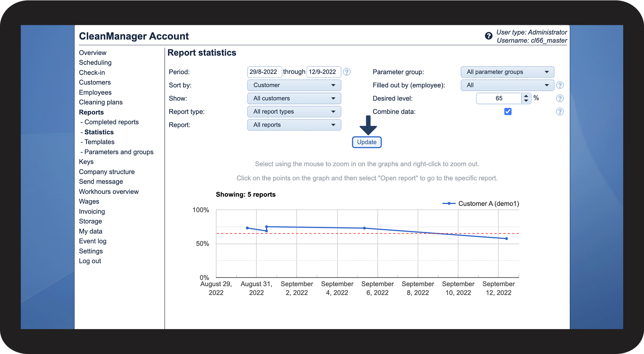
Task: Click the Log out link
Action: click(90, 261)
